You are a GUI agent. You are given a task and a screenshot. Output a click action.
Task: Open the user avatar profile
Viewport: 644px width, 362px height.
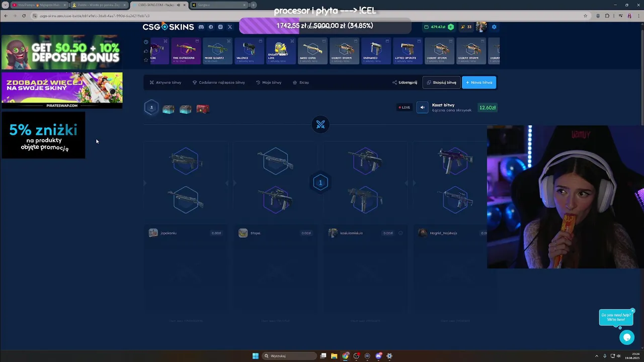pyautogui.click(x=481, y=27)
